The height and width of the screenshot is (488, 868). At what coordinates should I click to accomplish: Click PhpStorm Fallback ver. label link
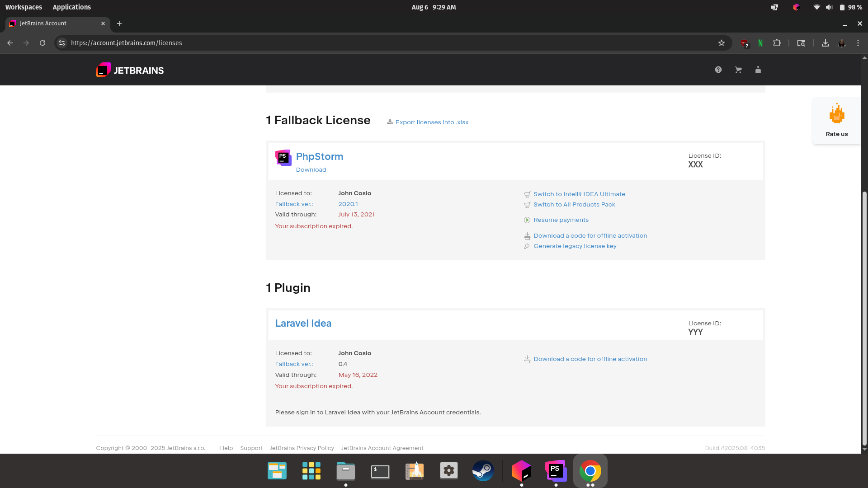coord(294,204)
